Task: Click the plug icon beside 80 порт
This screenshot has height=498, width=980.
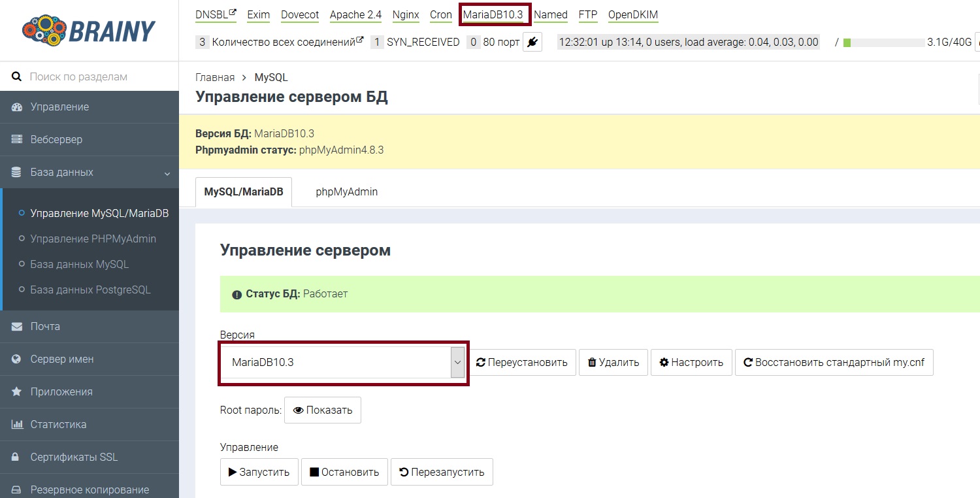Action: (532, 42)
